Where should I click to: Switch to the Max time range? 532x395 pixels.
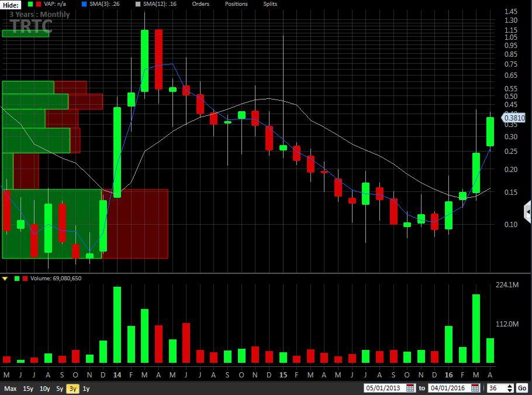pos(11,389)
